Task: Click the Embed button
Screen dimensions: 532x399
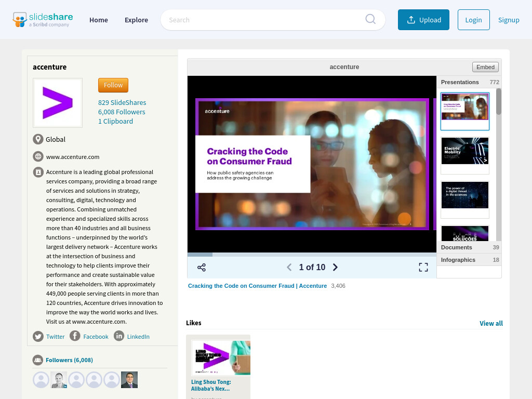Action: 485,67
